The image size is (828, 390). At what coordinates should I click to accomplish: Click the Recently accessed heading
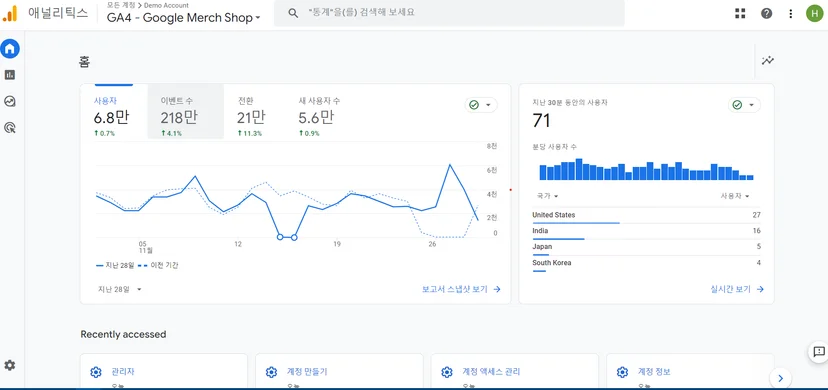(123, 335)
